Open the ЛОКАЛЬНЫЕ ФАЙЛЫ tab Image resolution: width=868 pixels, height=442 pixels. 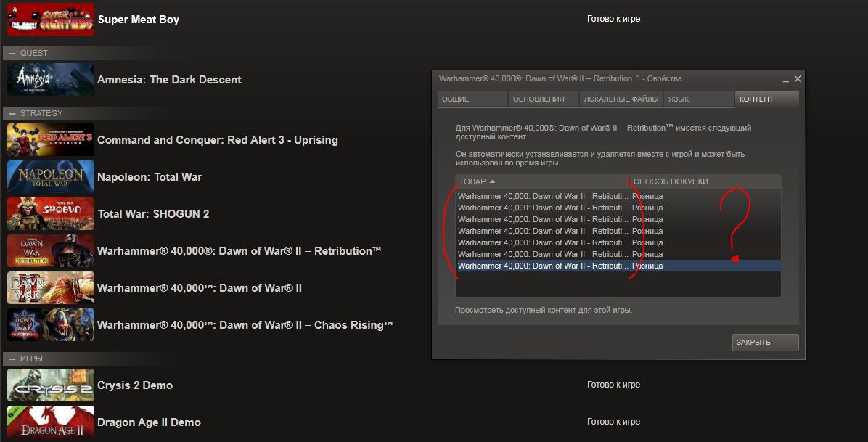(x=621, y=99)
